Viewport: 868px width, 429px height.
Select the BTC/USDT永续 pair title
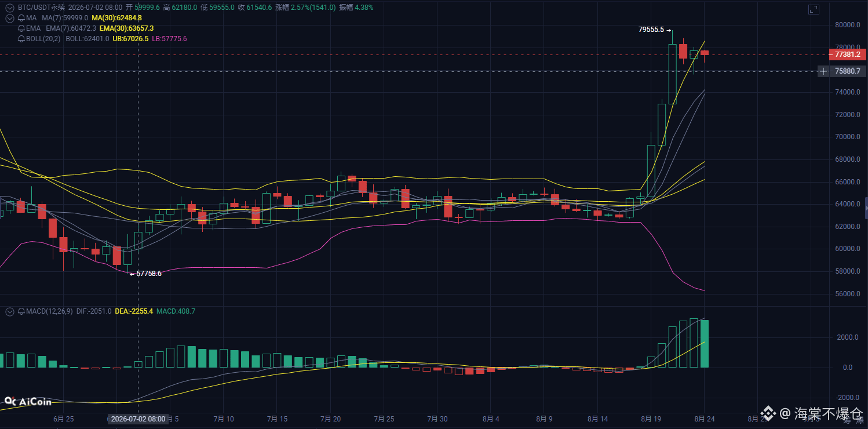pyautogui.click(x=41, y=8)
